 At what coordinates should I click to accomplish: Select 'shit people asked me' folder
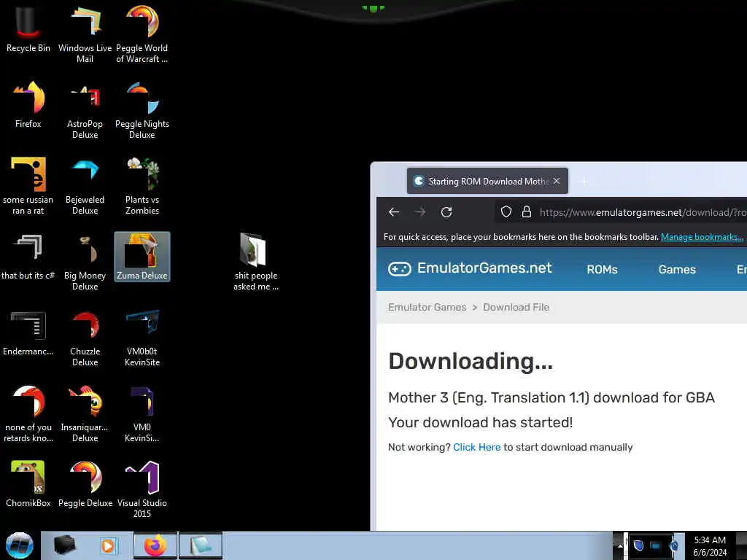(x=256, y=262)
